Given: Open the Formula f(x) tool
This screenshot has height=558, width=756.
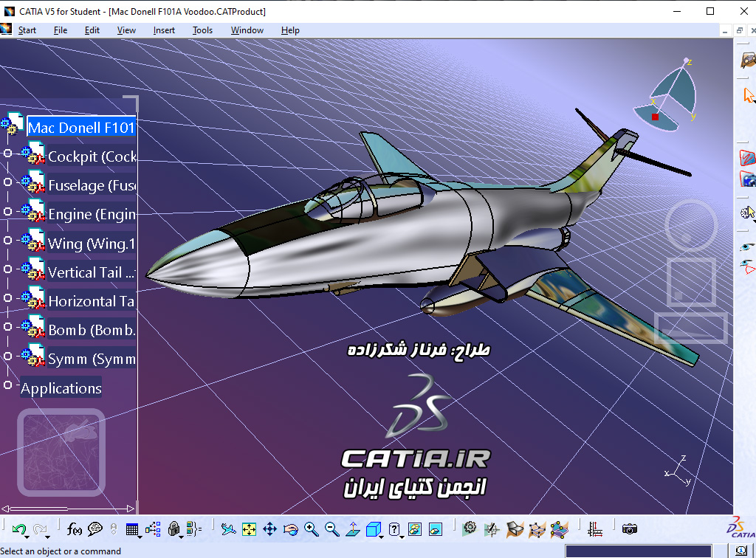Looking at the screenshot, I should 74,529.
